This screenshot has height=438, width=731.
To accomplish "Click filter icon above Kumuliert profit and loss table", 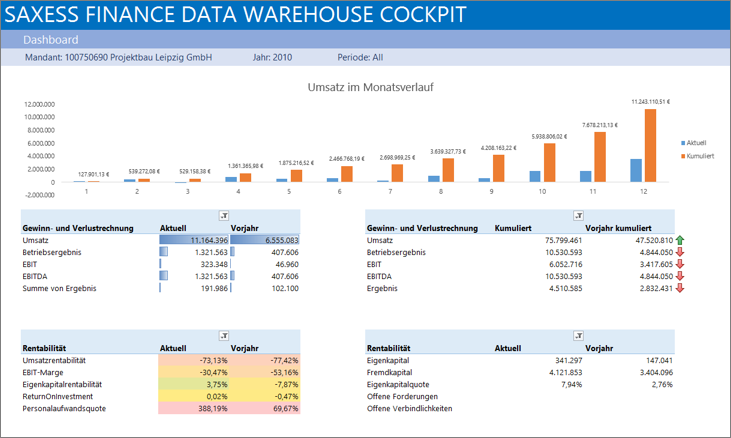I will (x=577, y=216).
